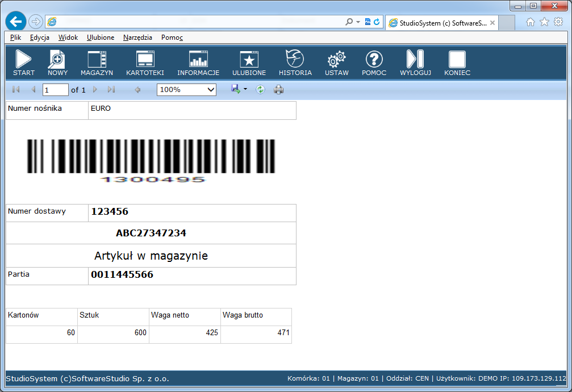Click the StudioSystem (c)SoftwareStudio footer text
Screen dimensions: 572x392
click(x=87, y=378)
